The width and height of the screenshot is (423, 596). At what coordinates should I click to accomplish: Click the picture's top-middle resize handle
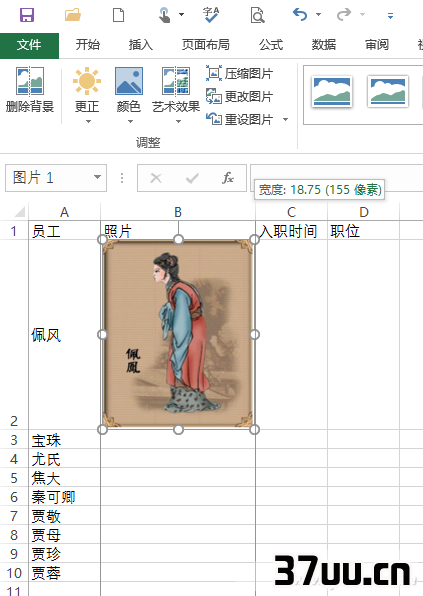click(178, 239)
